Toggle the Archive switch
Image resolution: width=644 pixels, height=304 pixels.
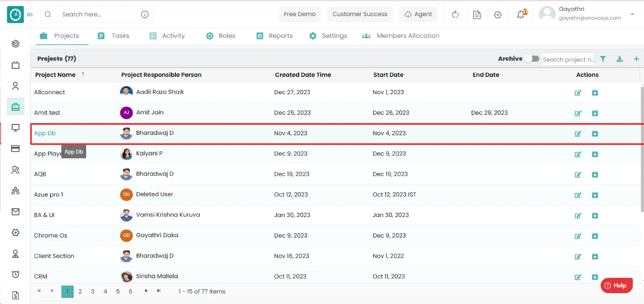(x=532, y=59)
